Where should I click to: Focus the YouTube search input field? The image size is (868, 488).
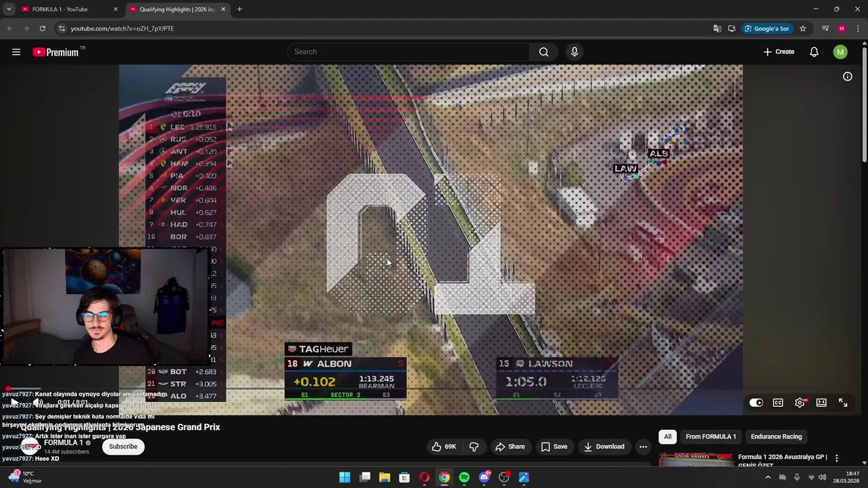coord(408,52)
